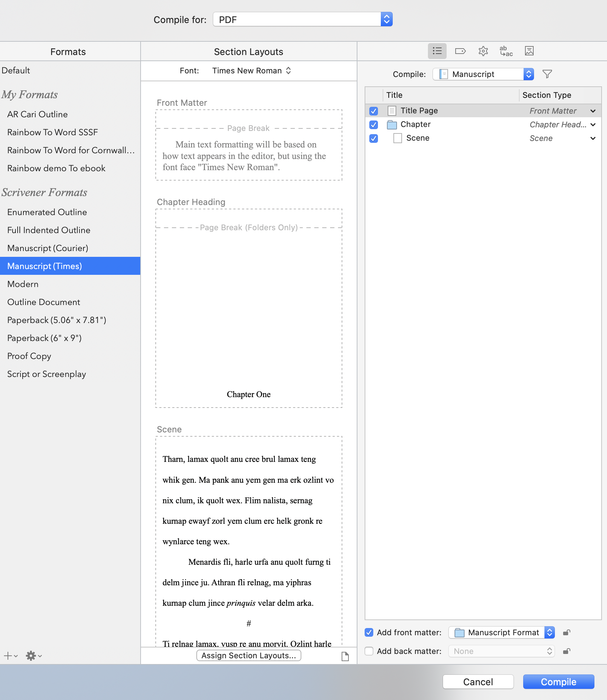Select Rainbow To Word for Cornwall format

pyautogui.click(x=70, y=150)
